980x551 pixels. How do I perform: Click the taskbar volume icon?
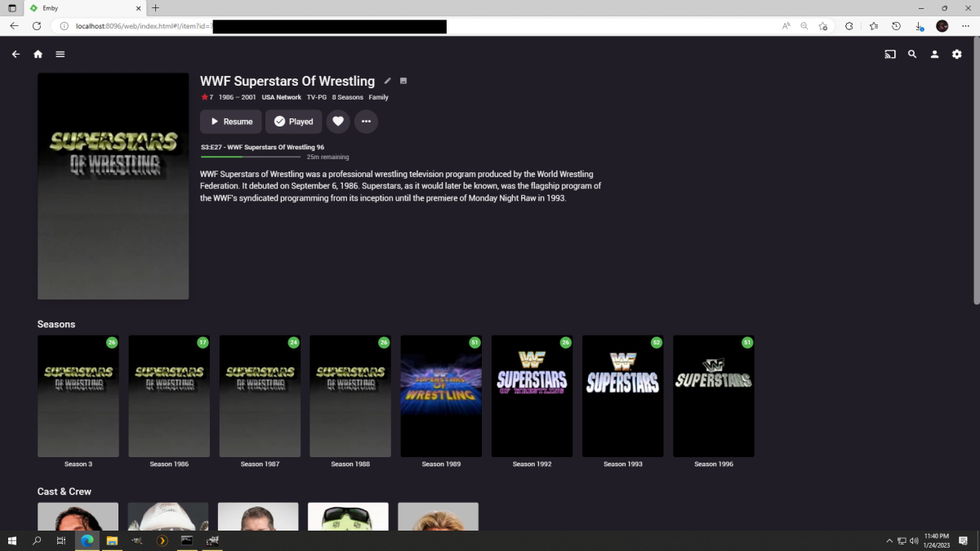(914, 540)
